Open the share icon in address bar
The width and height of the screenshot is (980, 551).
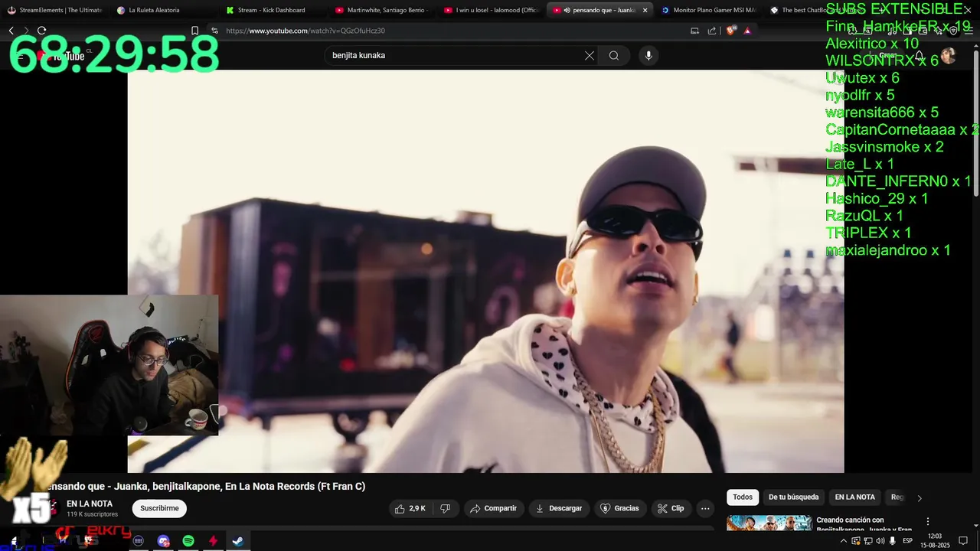click(712, 31)
